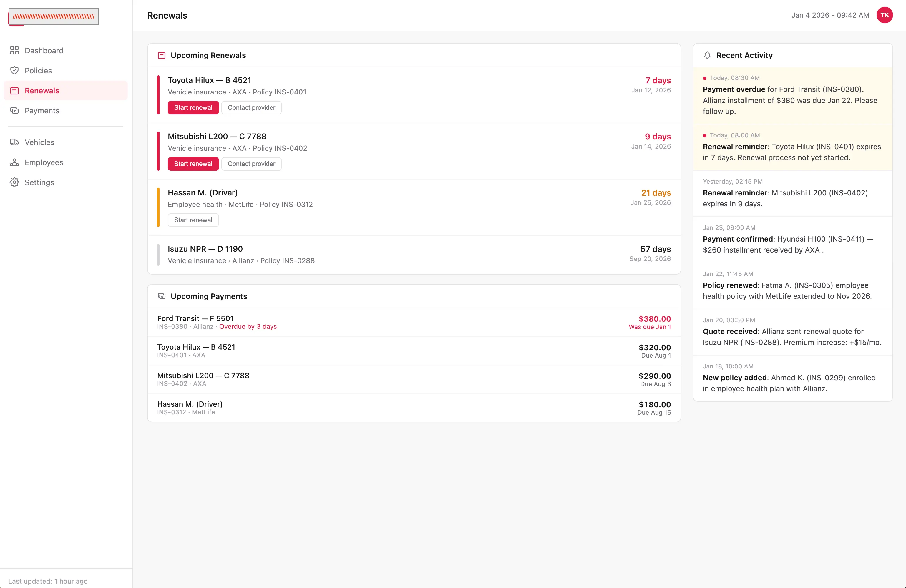Click the Upcoming Renewals calendar header icon
The height and width of the screenshot is (588, 906).
161,55
